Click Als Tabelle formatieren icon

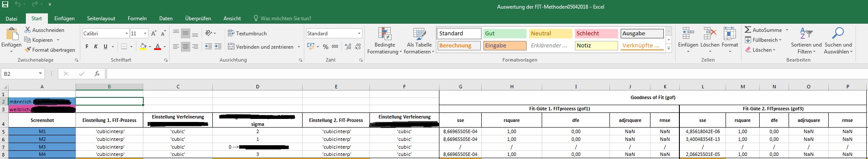419,34
